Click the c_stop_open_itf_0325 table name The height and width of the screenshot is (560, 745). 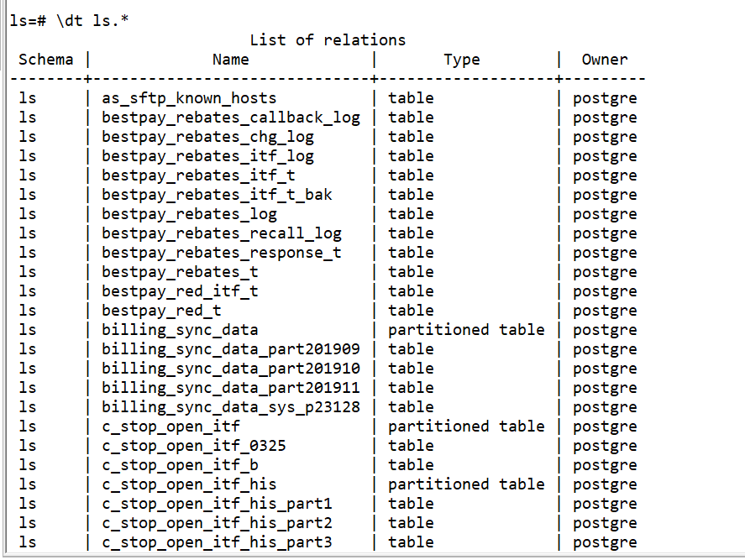194,446
